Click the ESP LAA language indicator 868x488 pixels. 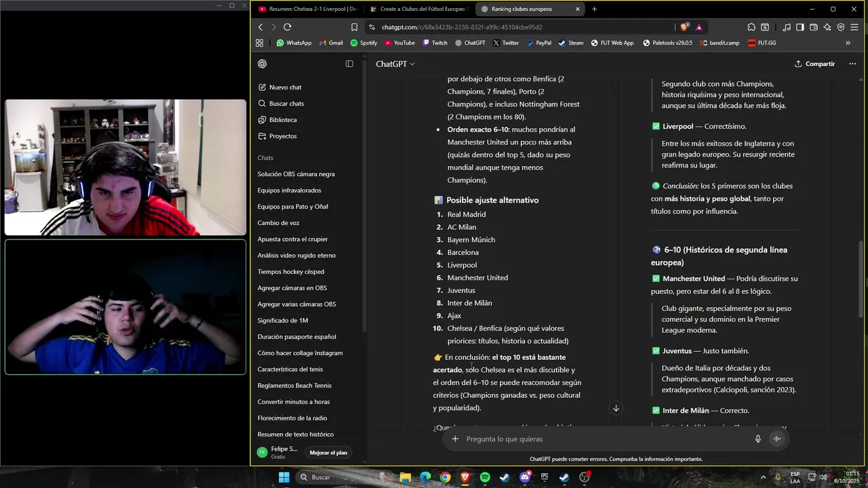click(x=795, y=477)
